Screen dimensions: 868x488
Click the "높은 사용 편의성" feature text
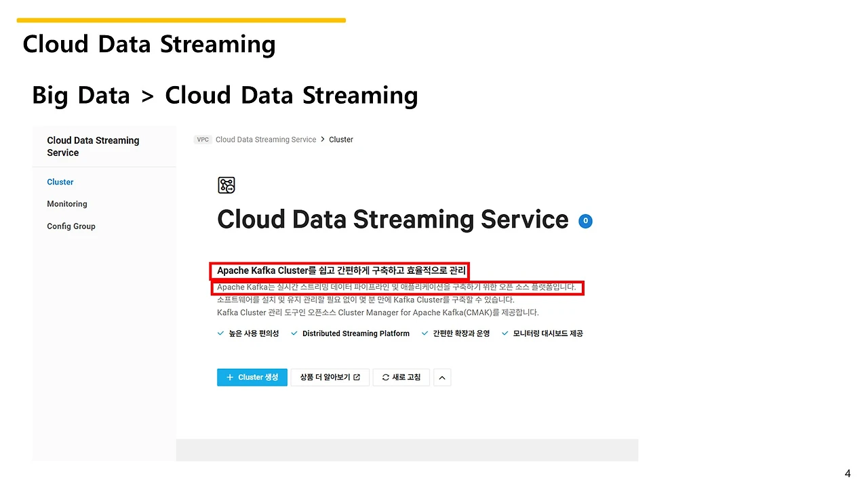pyautogui.click(x=254, y=333)
